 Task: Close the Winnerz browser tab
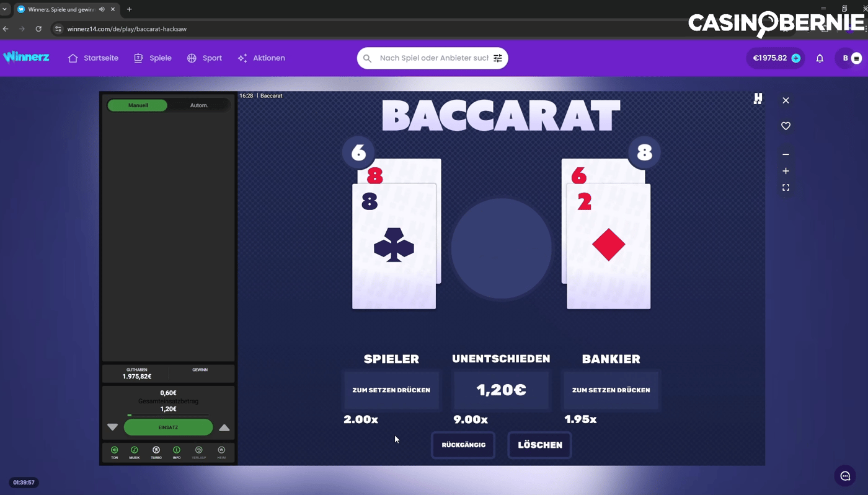[x=112, y=9]
